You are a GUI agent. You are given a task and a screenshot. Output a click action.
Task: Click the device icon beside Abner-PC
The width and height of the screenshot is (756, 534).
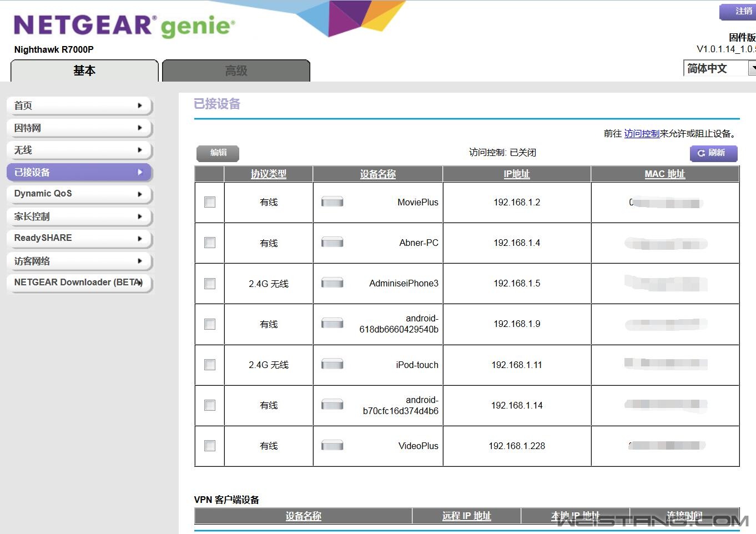(332, 242)
